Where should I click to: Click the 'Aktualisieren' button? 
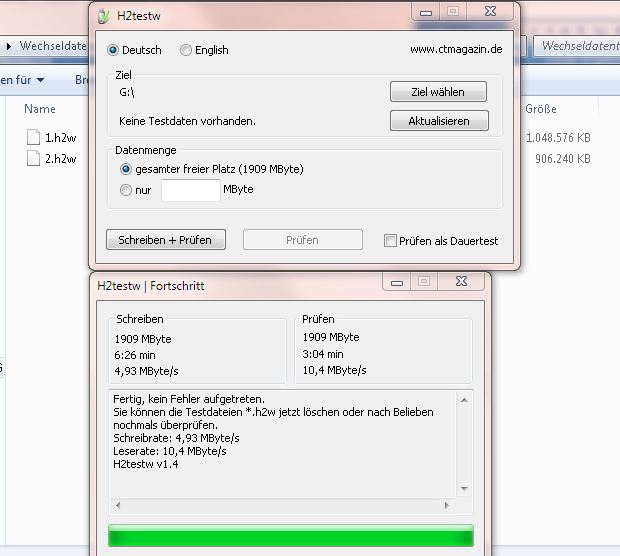439,121
